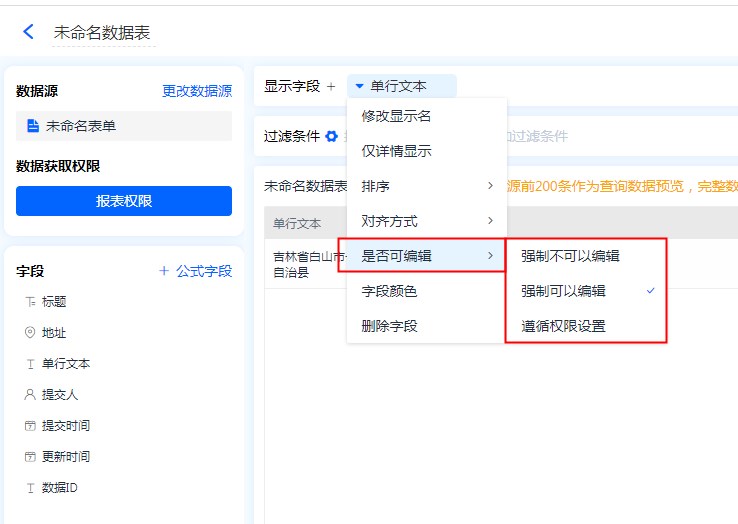Click the plus icon beside 显示字段

[331, 87]
